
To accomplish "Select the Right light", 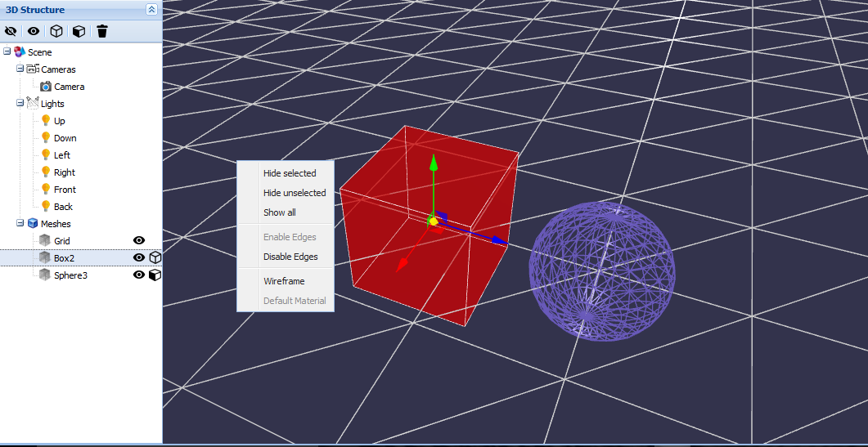I will (64, 172).
